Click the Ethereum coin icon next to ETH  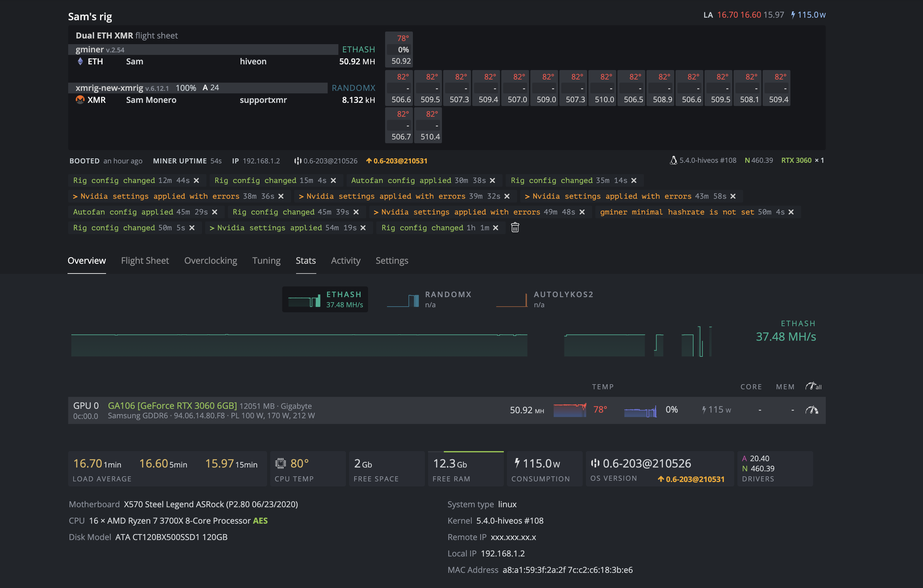[80, 61]
